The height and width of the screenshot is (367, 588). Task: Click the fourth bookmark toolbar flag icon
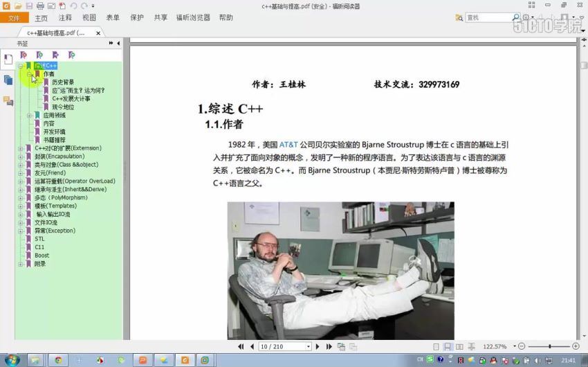(x=72, y=55)
